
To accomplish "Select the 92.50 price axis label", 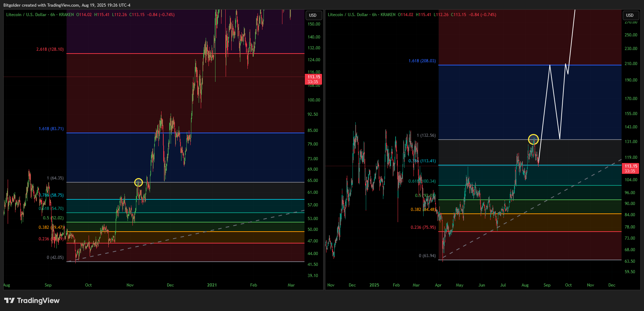I will coord(313,114).
